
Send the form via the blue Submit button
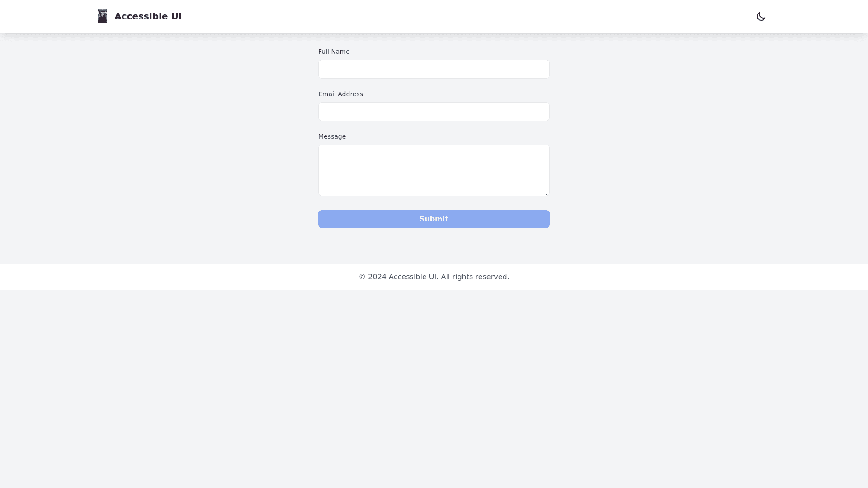434,219
